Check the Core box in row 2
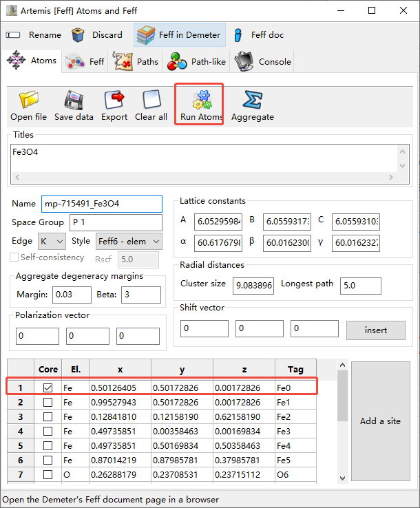This screenshot has width=420, height=508. [x=48, y=402]
